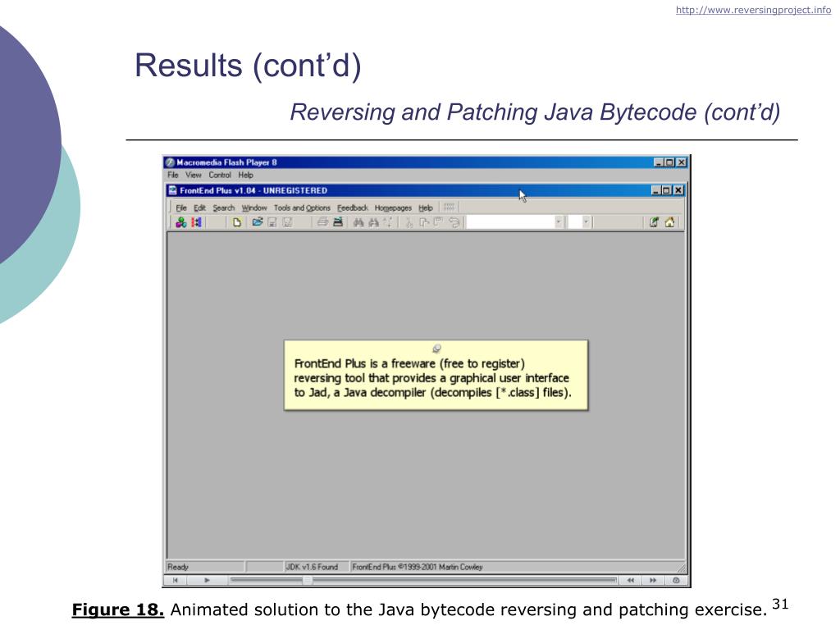Click the info button at playback bar end
The image size is (840, 630).
click(676, 580)
